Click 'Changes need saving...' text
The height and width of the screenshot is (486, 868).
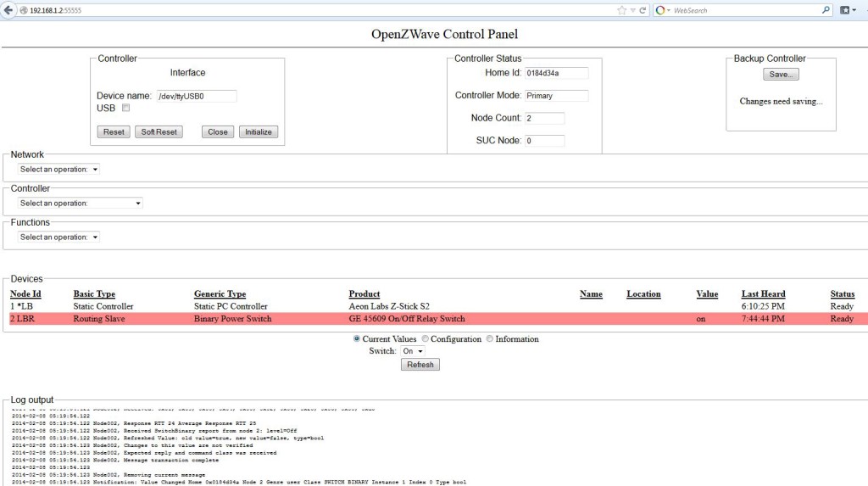coord(781,102)
